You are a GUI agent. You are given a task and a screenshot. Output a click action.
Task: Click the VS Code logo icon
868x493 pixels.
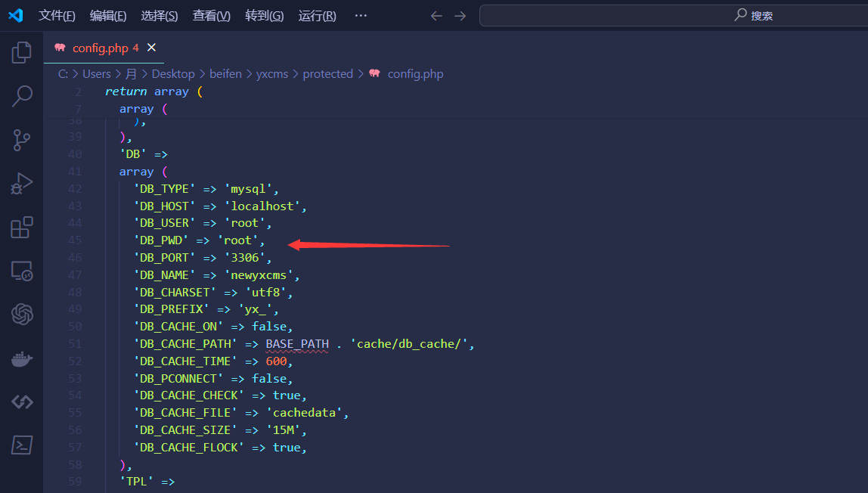click(x=16, y=15)
